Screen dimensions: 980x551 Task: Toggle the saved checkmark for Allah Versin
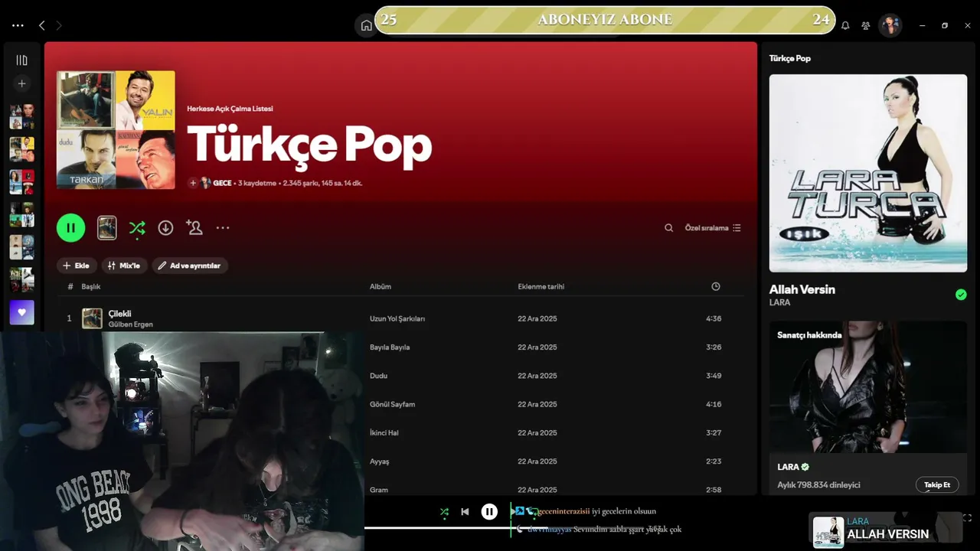point(961,295)
